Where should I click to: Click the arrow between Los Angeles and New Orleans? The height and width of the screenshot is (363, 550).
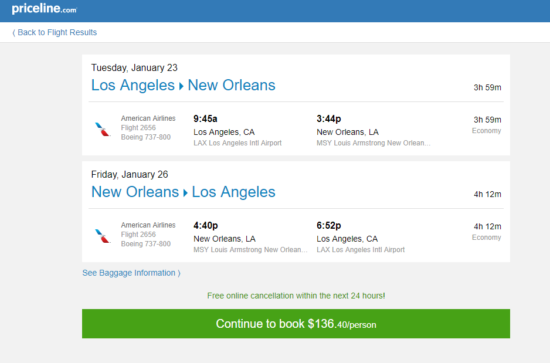(x=181, y=86)
